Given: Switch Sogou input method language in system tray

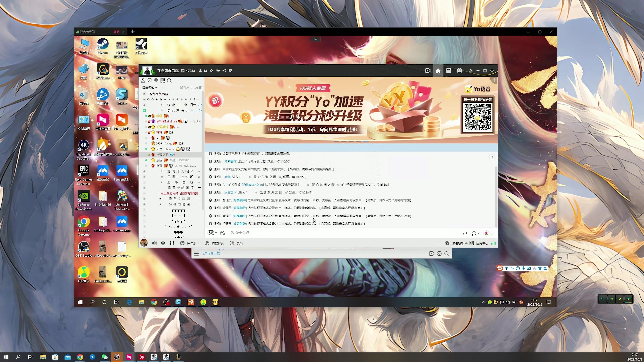Looking at the screenshot, I should click(x=506, y=268).
